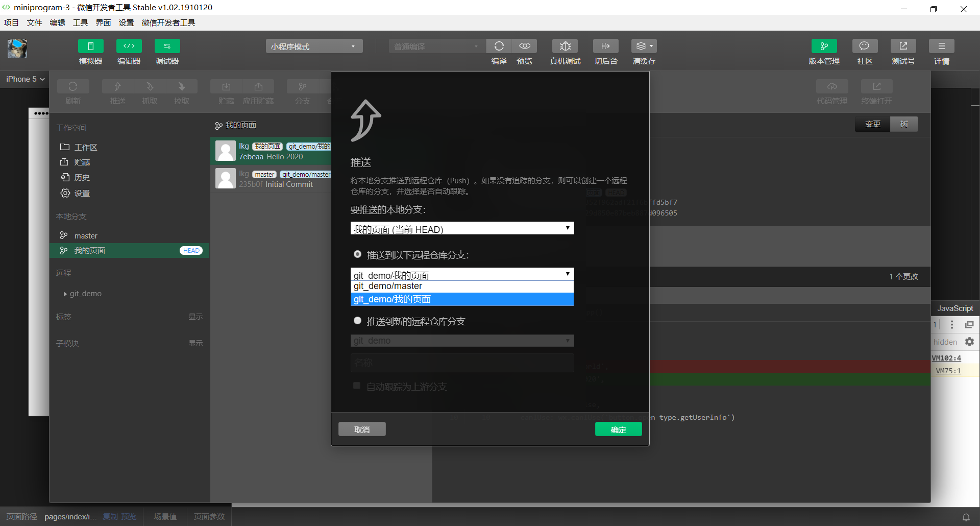Cancel the push dialog
This screenshot has width=980, height=526.
pos(362,429)
